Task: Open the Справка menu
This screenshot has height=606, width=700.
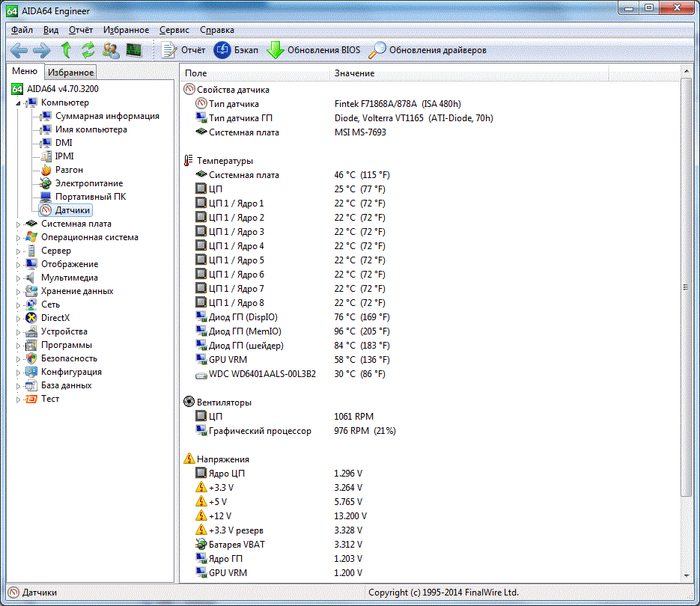Action: point(217,30)
